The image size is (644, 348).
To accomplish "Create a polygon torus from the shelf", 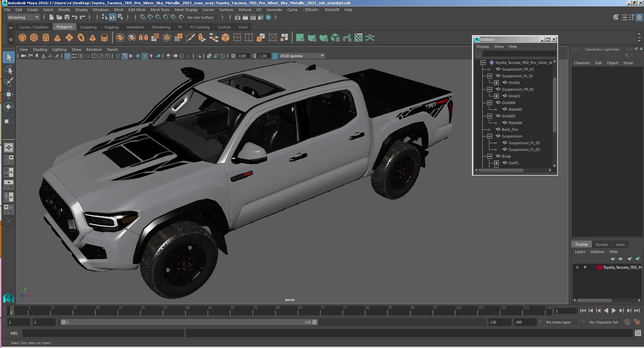I will pyautogui.click(x=81, y=38).
